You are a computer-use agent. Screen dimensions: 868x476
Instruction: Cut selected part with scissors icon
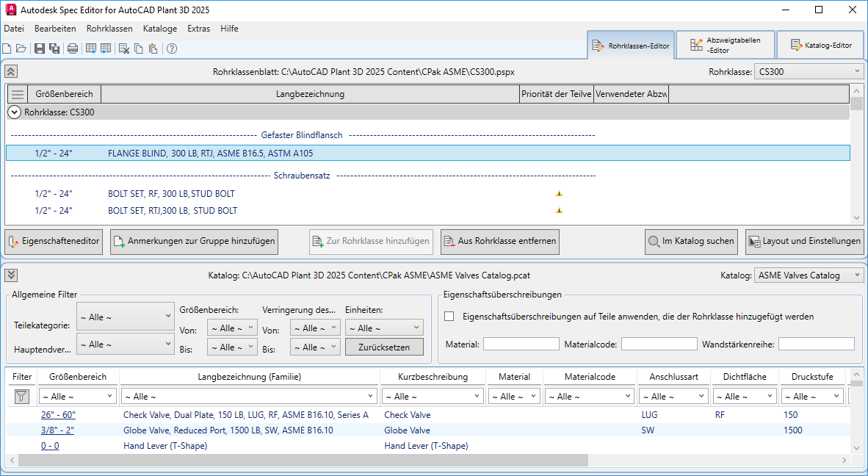pos(124,48)
